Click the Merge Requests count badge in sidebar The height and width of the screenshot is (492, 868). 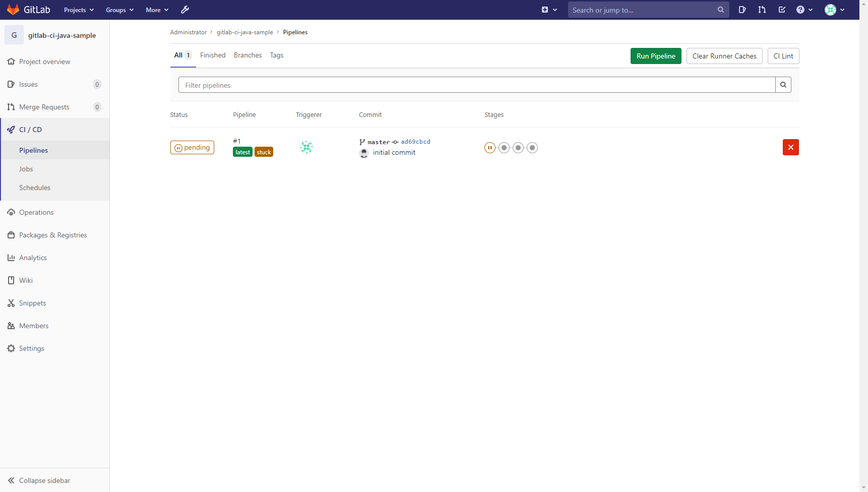(x=97, y=107)
